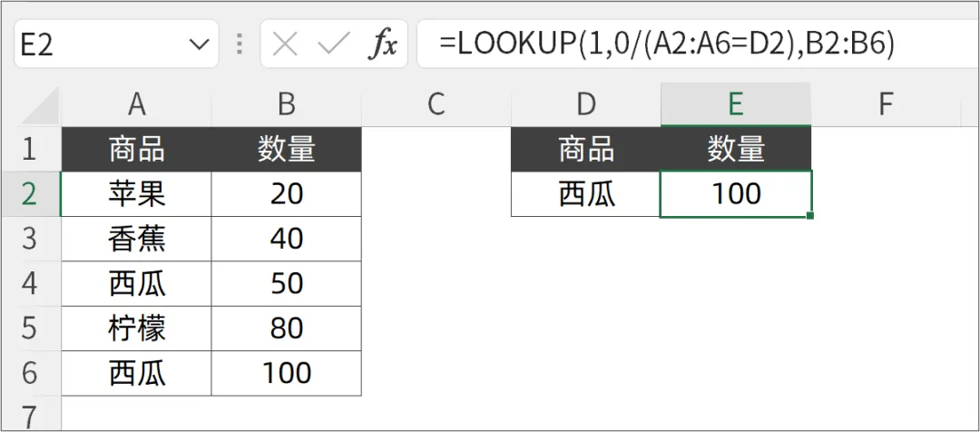
Task: Select row 2 header
Action: (x=29, y=193)
